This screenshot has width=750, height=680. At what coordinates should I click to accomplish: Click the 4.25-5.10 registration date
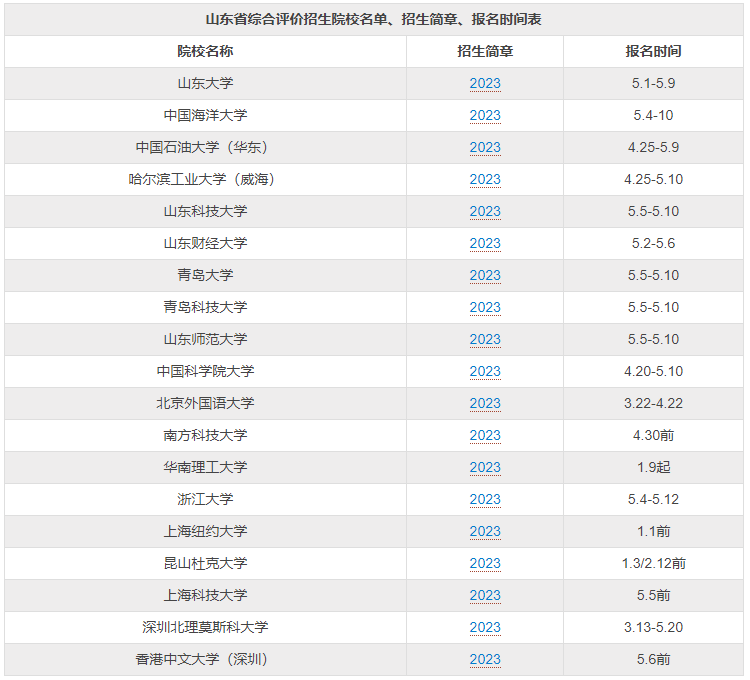coord(653,179)
